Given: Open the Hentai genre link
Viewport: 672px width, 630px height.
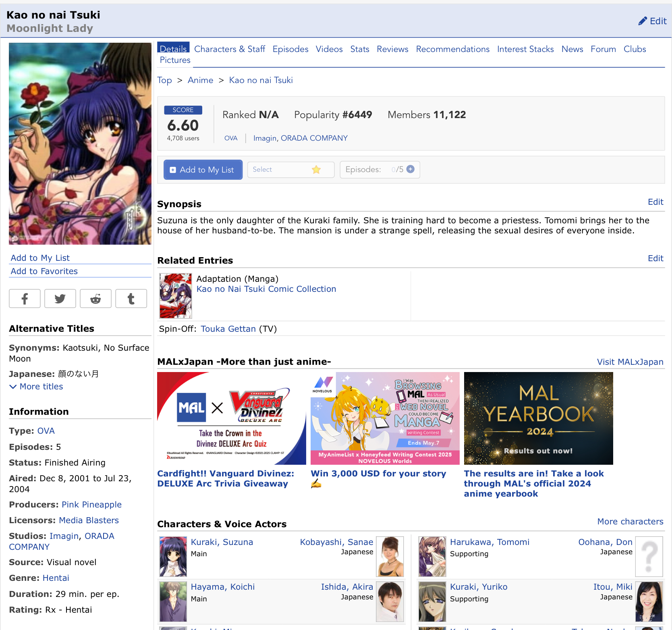Looking at the screenshot, I should point(56,578).
